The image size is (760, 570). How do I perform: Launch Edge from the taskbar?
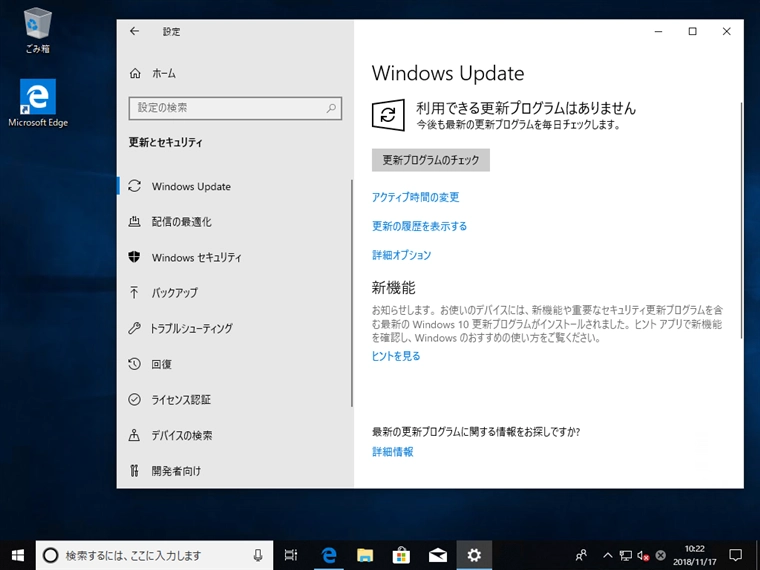(x=329, y=555)
